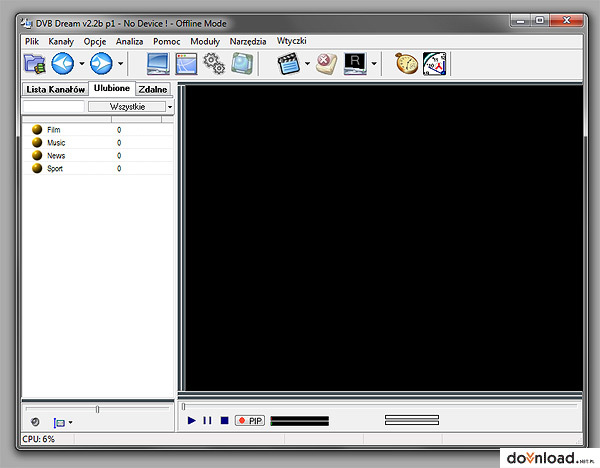
Task: Click the Wszystkie filter button
Action: [x=127, y=106]
